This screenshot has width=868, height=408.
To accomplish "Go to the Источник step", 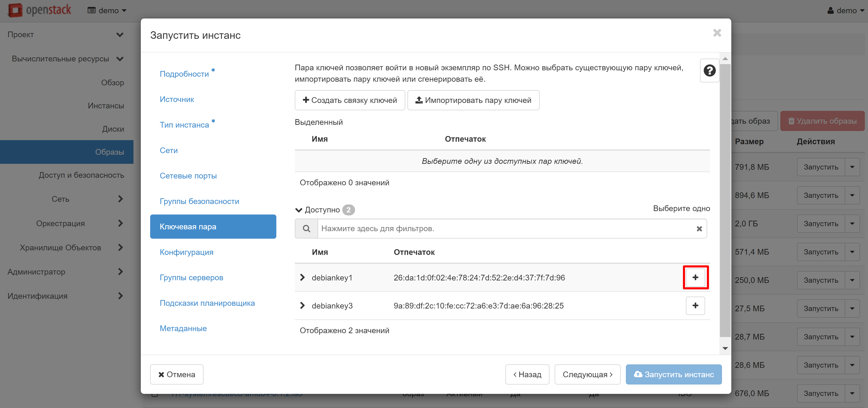I will click(177, 99).
